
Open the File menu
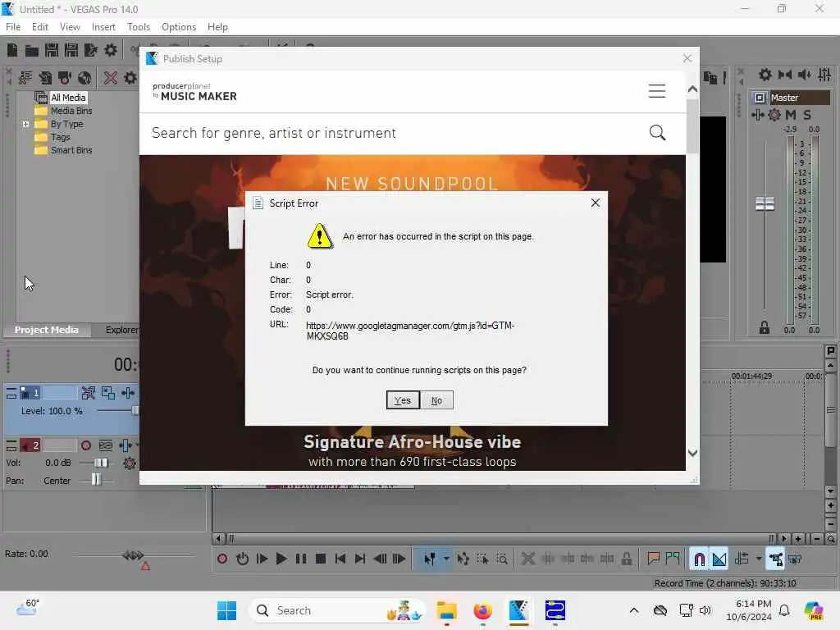(x=13, y=27)
